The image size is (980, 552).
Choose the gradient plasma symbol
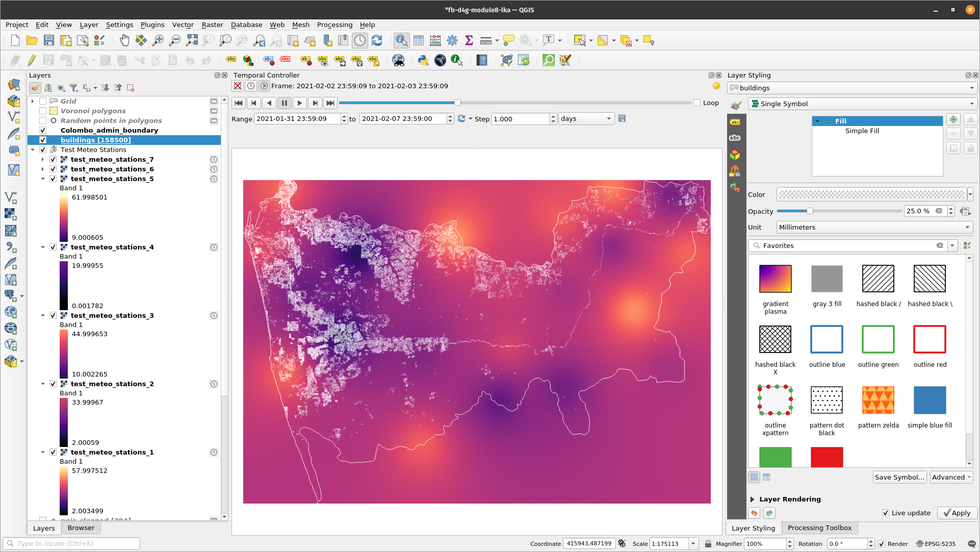[775, 279]
